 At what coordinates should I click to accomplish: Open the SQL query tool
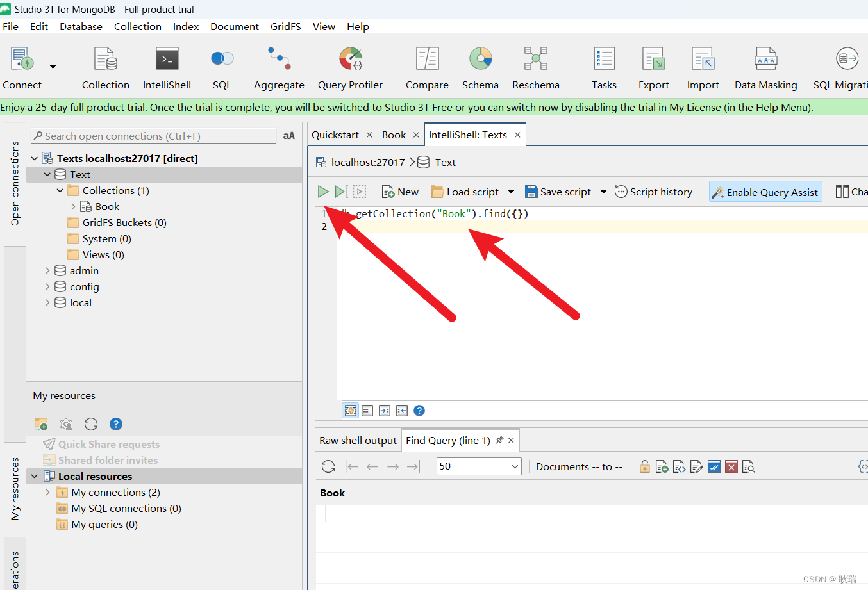[222, 68]
